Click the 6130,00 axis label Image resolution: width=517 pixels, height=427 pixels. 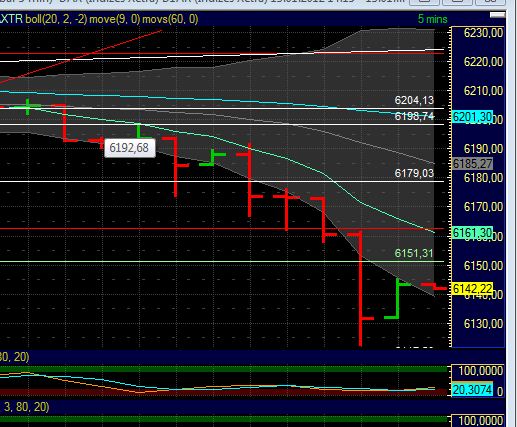pos(483,323)
